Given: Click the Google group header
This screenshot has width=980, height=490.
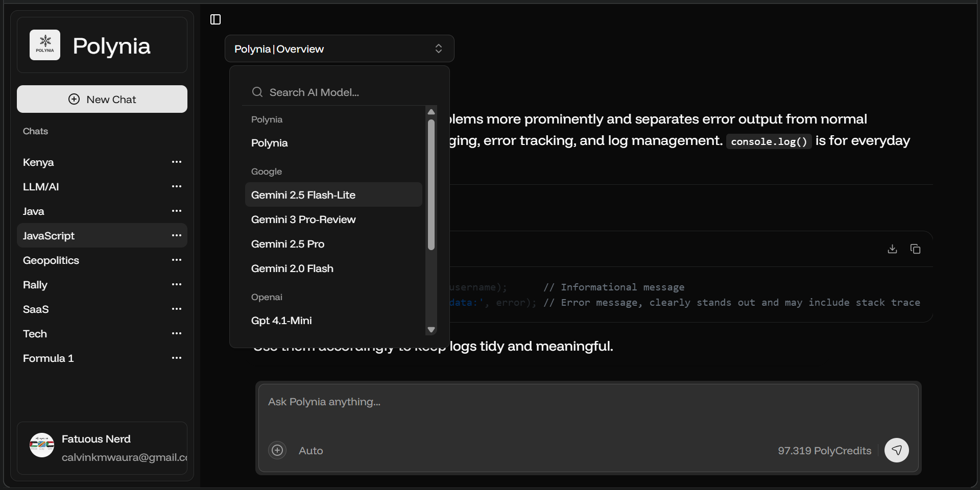Looking at the screenshot, I should pyautogui.click(x=267, y=171).
